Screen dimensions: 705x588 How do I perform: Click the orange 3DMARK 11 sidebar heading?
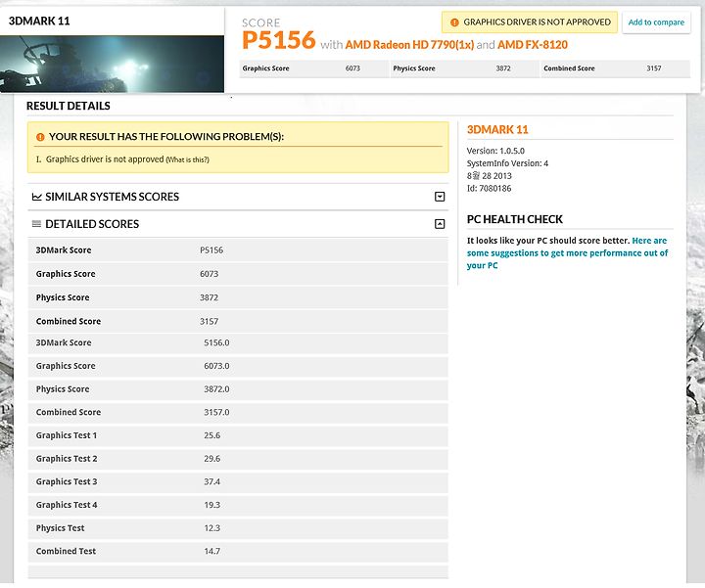tap(497, 130)
